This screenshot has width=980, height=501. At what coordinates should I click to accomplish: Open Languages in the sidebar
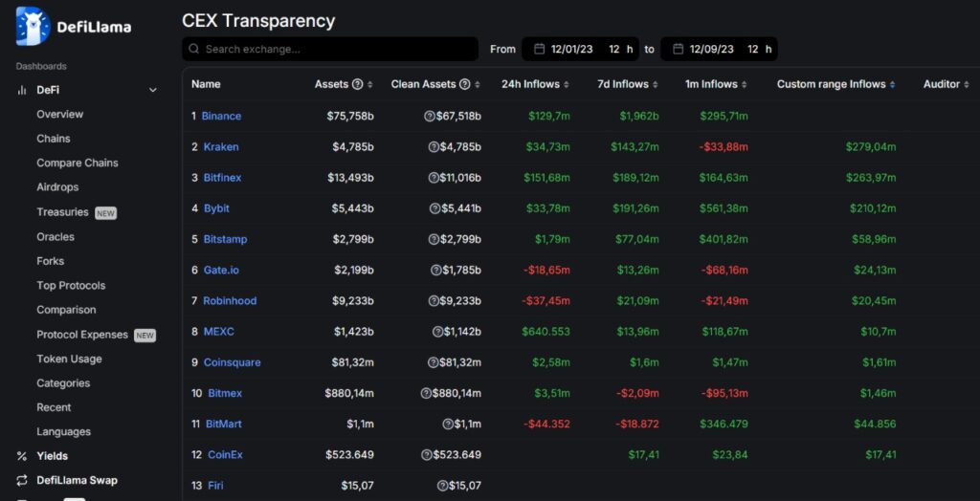tap(64, 431)
